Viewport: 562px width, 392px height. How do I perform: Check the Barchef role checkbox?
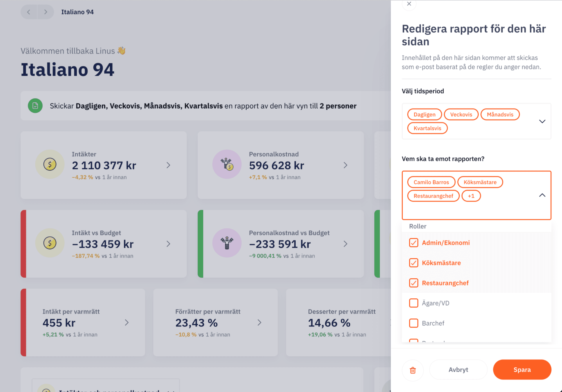414,323
